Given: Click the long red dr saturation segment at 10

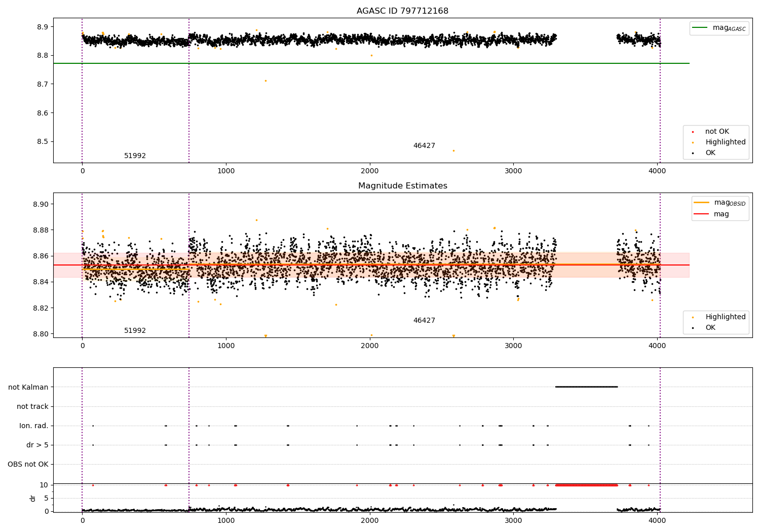Looking at the screenshot, I should [587, 485].
